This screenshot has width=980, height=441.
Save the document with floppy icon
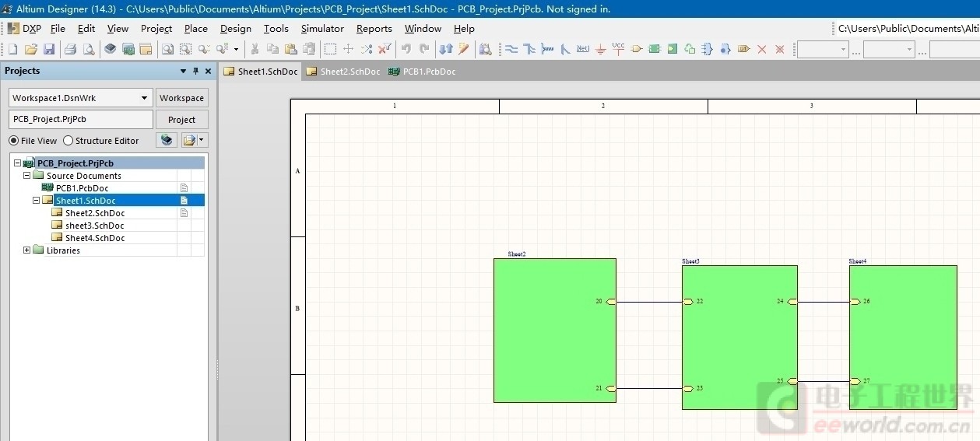pyautogui.click(x=49, y=49)
